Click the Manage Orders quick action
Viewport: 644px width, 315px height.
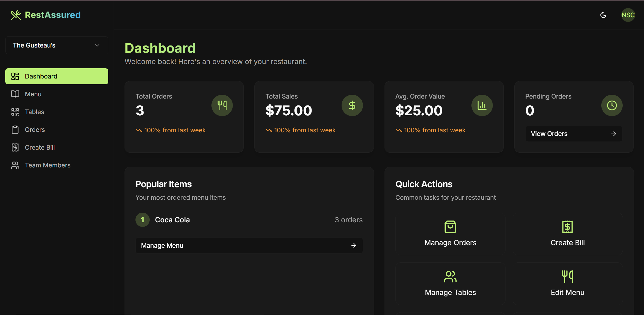[450, 234]
